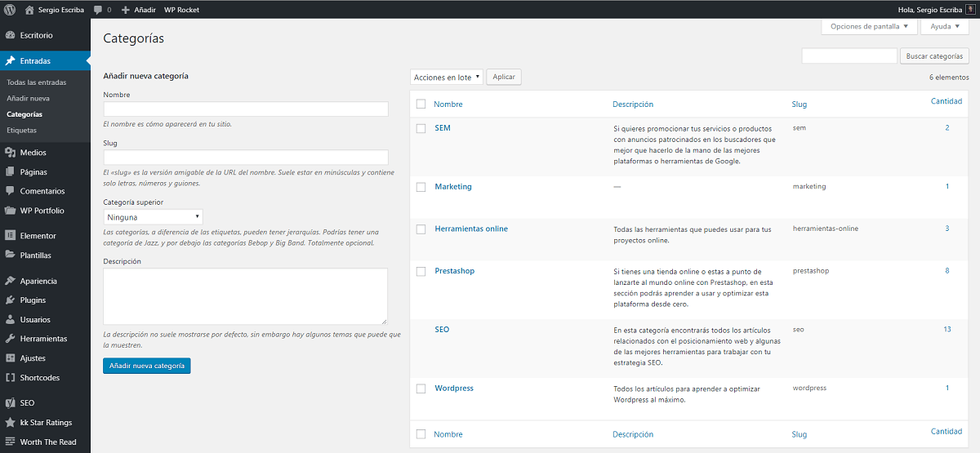The height and width of the screenshot is (453, 980).
Task: Click the Escritorio dashboard icon
Action: tap(10, 36)
